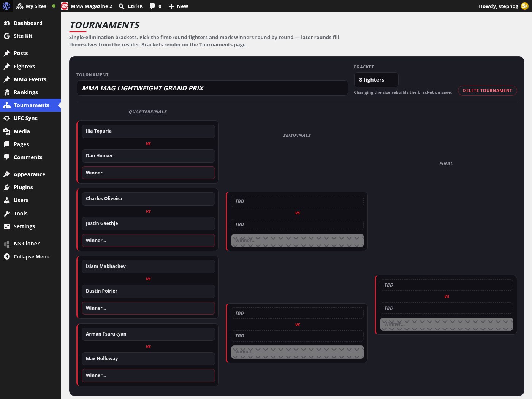Click the Collapse Menu arrow icon

point(7,256)
